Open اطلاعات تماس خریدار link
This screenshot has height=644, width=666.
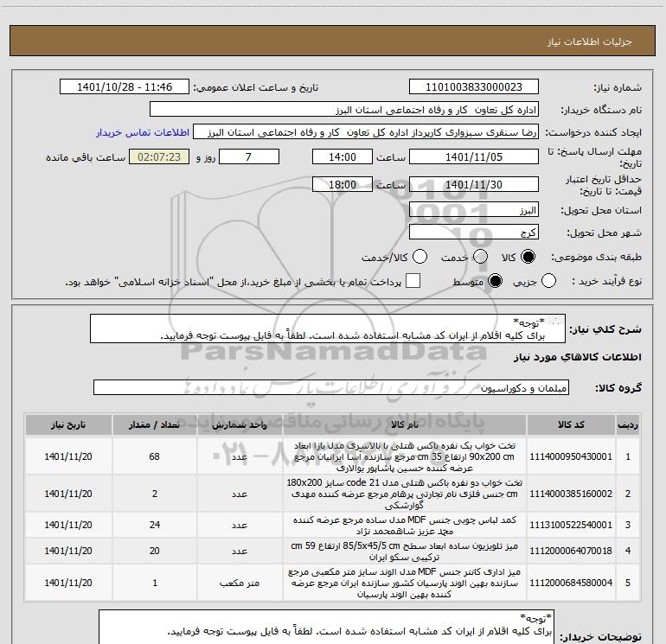[x=143, y=132]
